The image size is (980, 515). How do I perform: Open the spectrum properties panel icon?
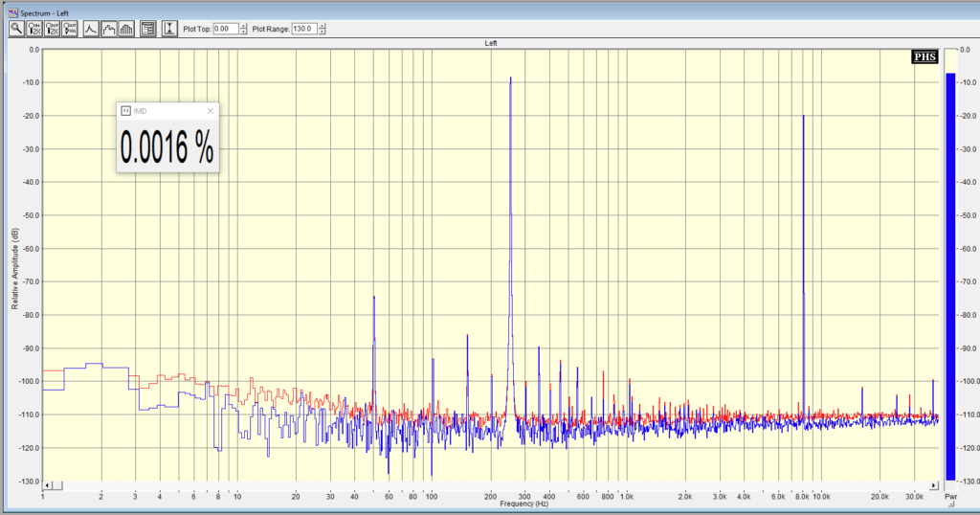point(148,29)
